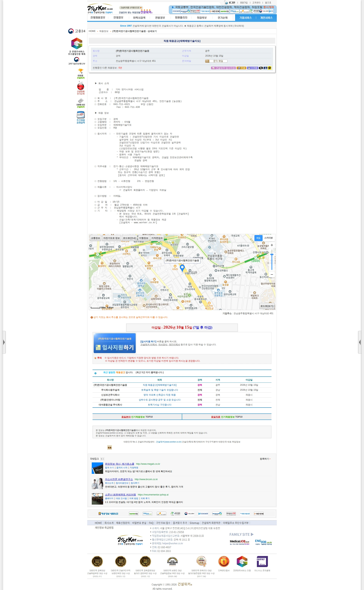Open 건설업체 인기순위 ladybug icon
The height and width of the screenshot is (590, 364).
(x=81, y=88)
